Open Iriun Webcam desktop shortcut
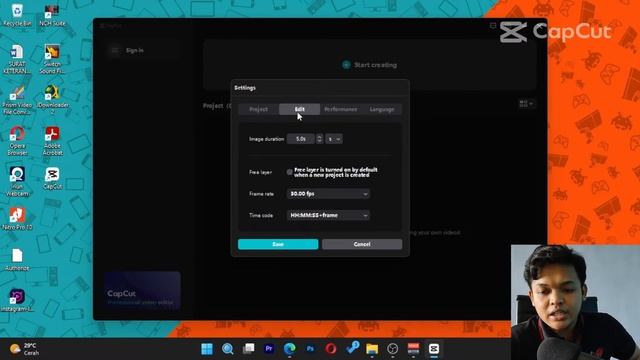Screen dimensions: 640x360 (17, 182)
